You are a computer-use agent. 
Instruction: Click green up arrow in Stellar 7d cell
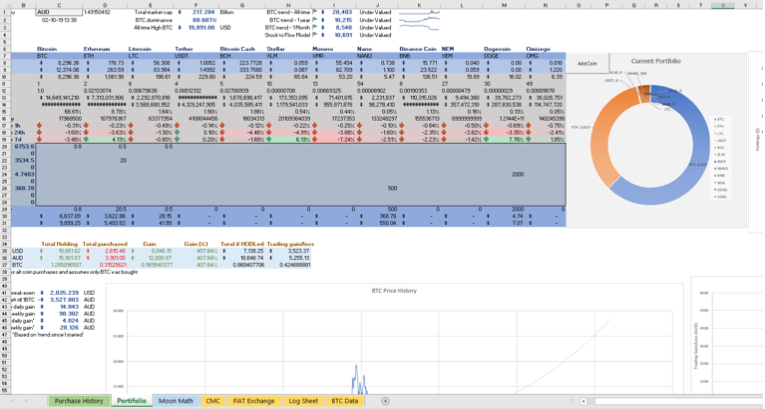(x=269, y=139)
